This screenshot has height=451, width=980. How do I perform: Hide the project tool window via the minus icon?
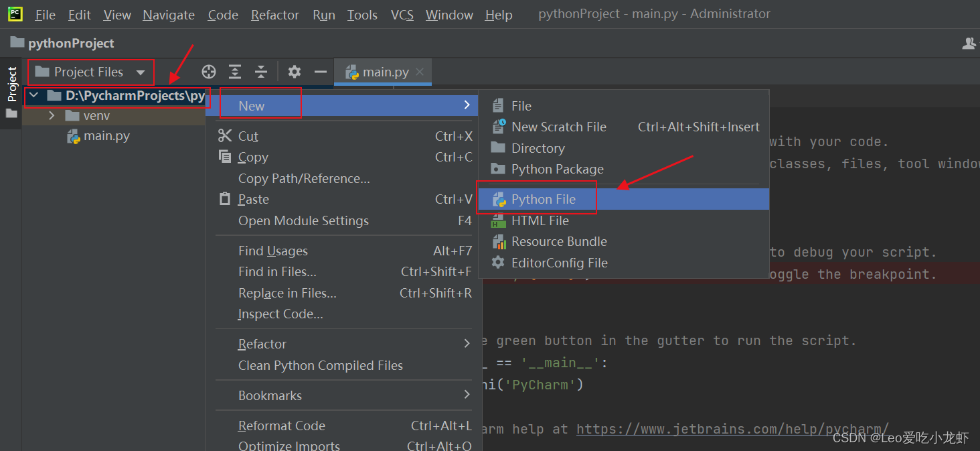[321, 72]
